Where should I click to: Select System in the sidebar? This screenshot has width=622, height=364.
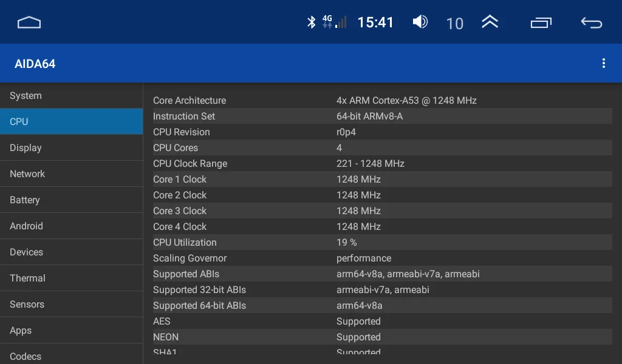71,96
